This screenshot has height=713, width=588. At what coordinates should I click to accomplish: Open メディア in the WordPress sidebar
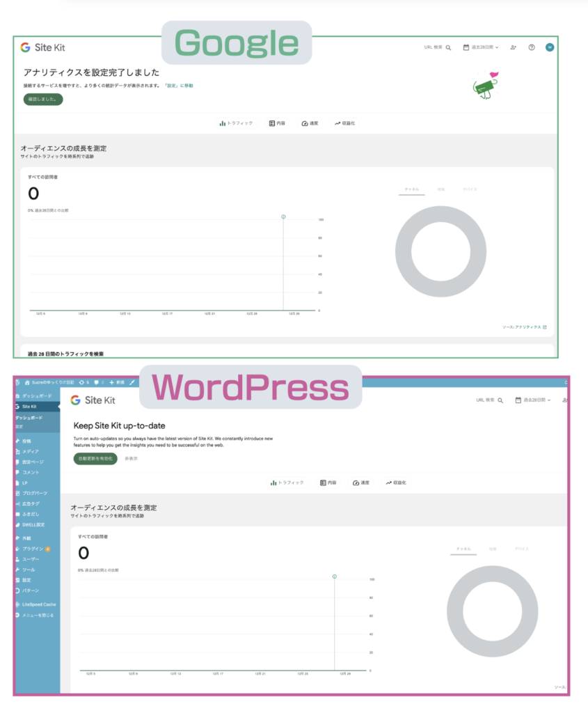tap(30, 451)
